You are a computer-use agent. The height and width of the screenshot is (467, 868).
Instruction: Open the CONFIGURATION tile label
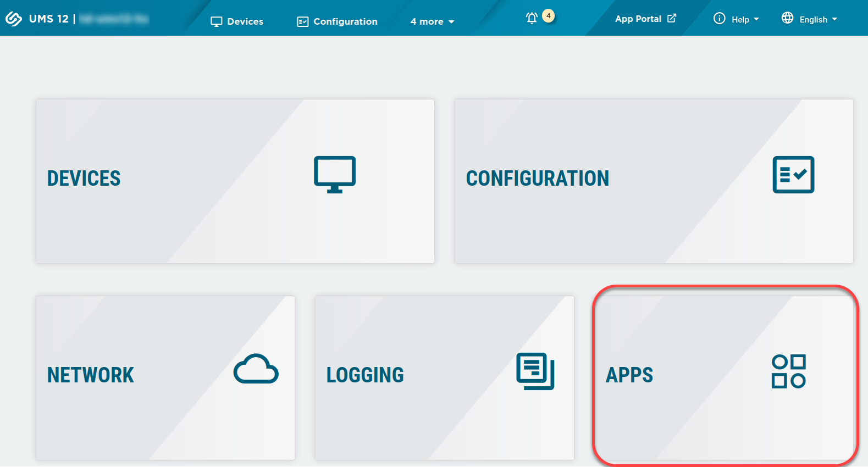point(537,179)
